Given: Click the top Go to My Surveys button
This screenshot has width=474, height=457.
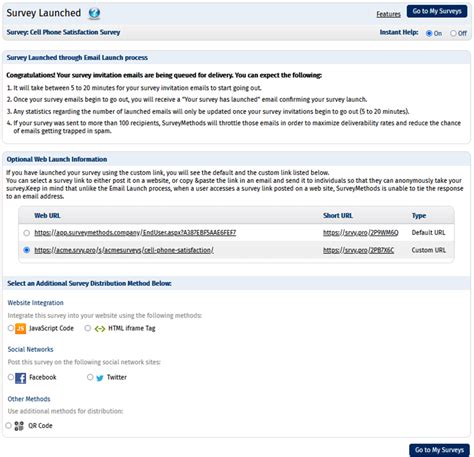Looking at the screenshot, I should (x=437, y=11).
